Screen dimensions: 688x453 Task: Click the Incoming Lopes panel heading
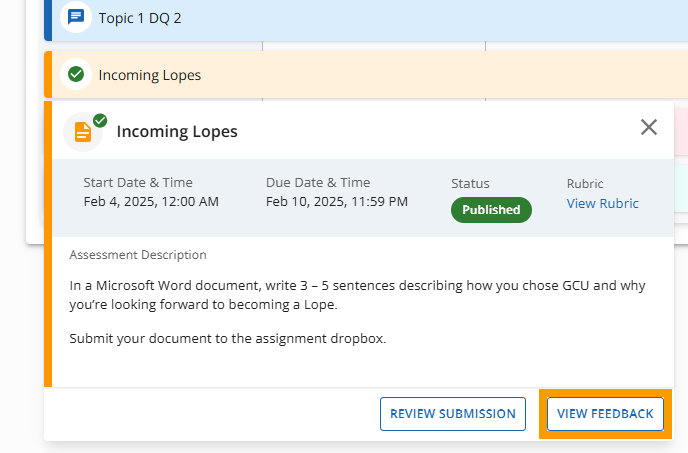(177, 131)
